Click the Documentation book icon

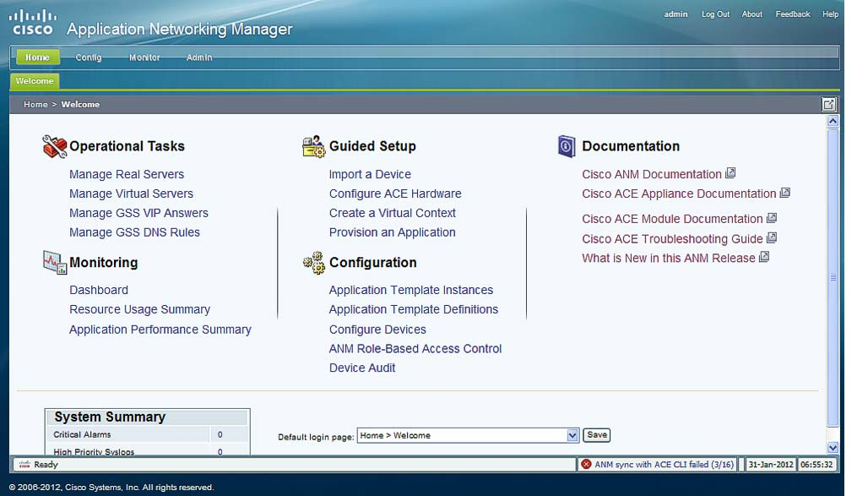567,146
